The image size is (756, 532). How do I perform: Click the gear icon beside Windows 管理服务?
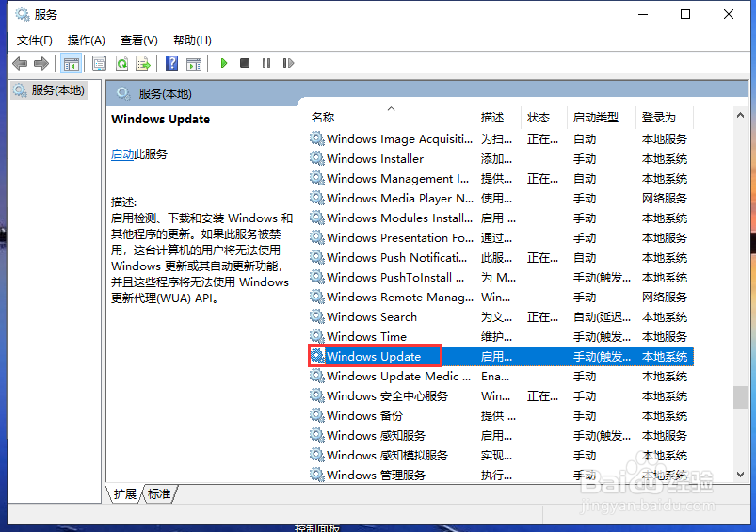(316, 475)
